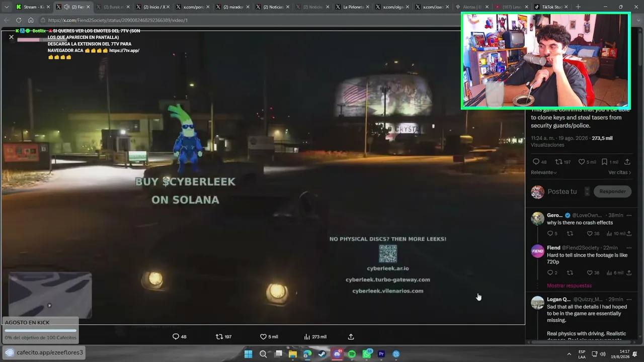
Task: Share icon in the tweet sidebar actions
Action: 627,162
